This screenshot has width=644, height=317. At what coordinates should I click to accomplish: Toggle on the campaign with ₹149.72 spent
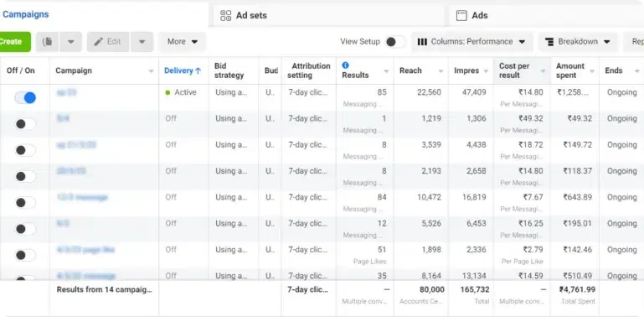pyautogui.click(x=25, y=150)
